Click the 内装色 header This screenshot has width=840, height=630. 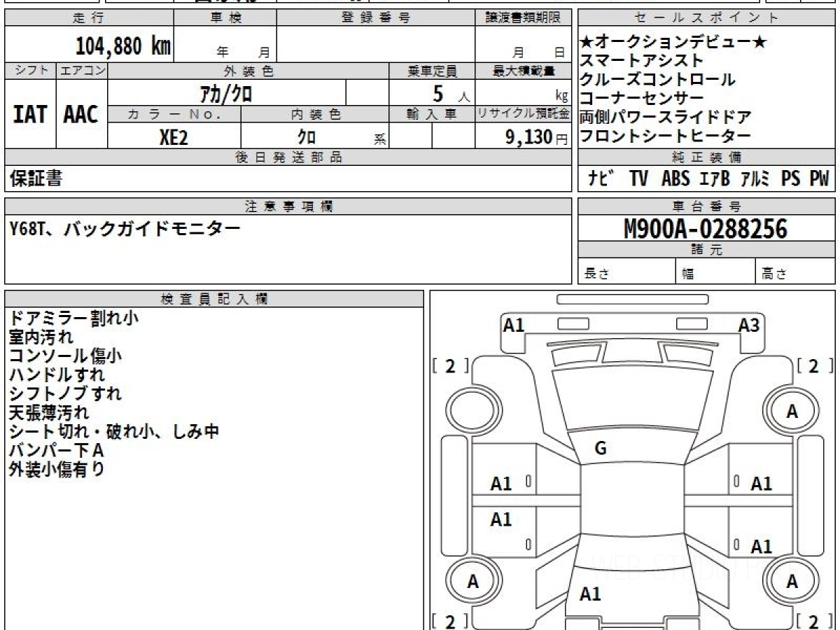tap(315, 114)
